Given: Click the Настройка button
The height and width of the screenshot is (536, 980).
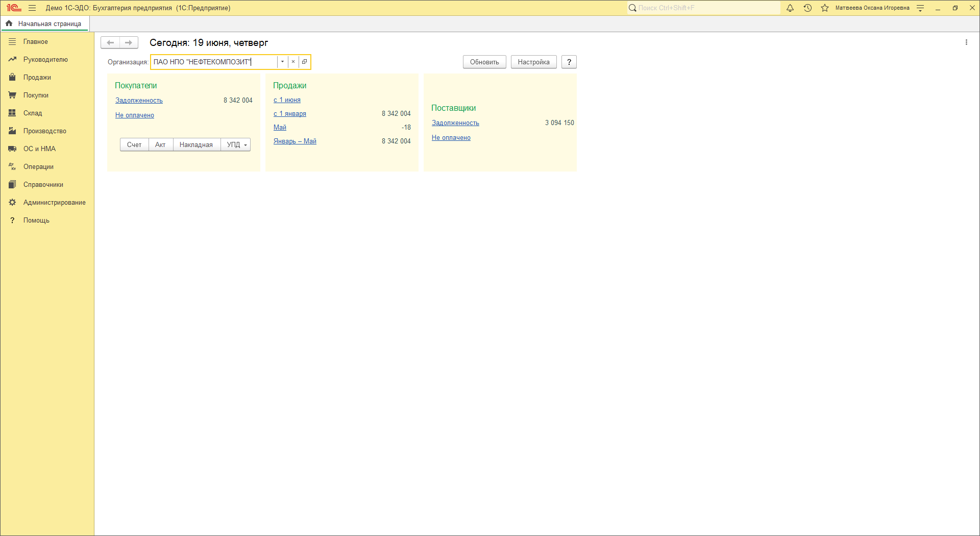Looking at the screenshot, I should [x=533, y=62].
